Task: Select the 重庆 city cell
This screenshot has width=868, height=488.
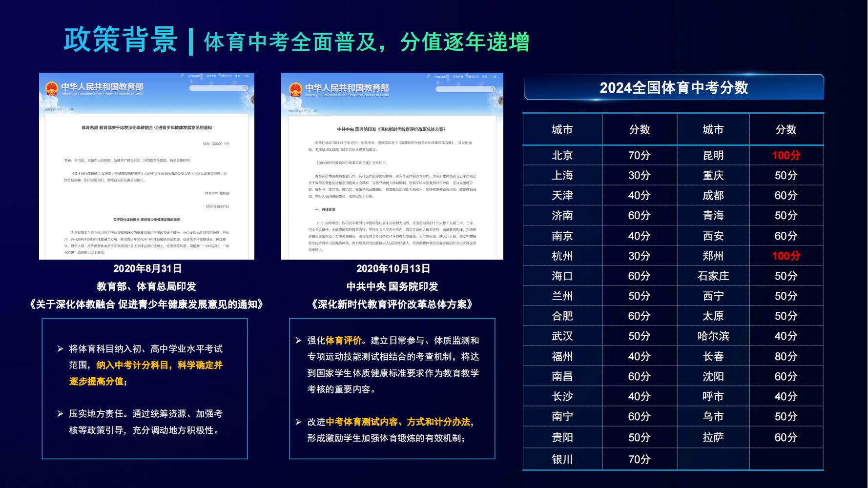Action: tap(713, 175)
